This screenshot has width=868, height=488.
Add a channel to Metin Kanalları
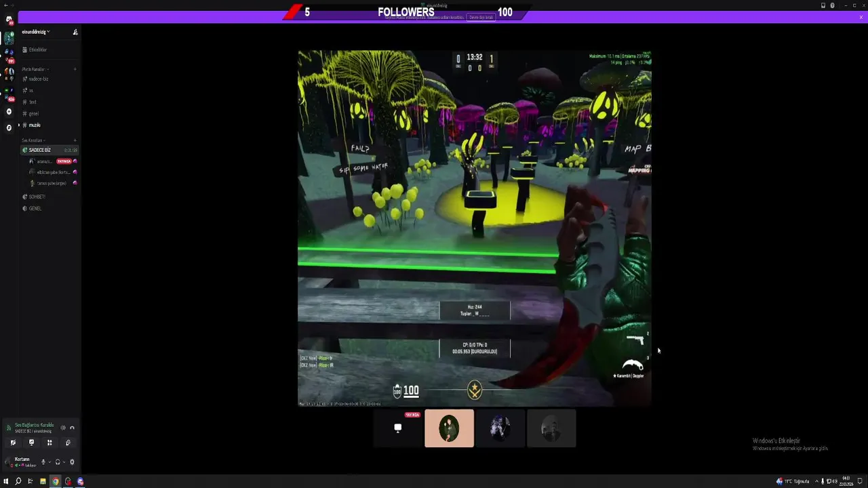coord(75,69)
